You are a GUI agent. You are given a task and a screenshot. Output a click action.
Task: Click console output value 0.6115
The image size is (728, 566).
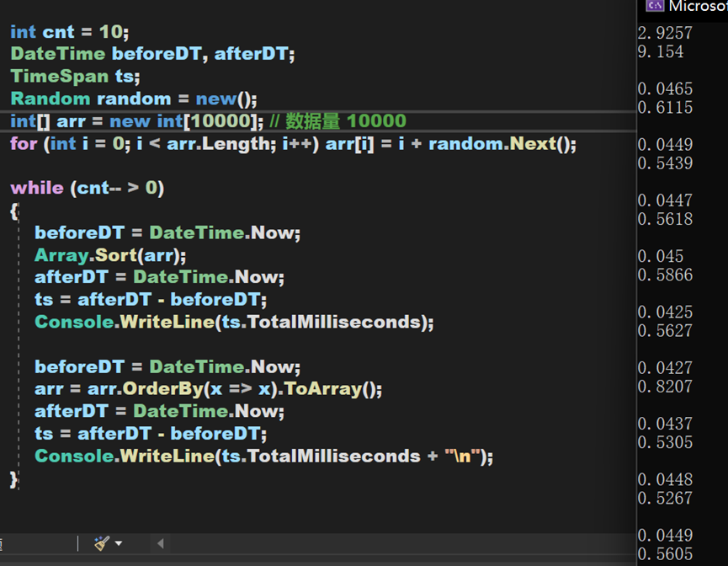point(665,107)
